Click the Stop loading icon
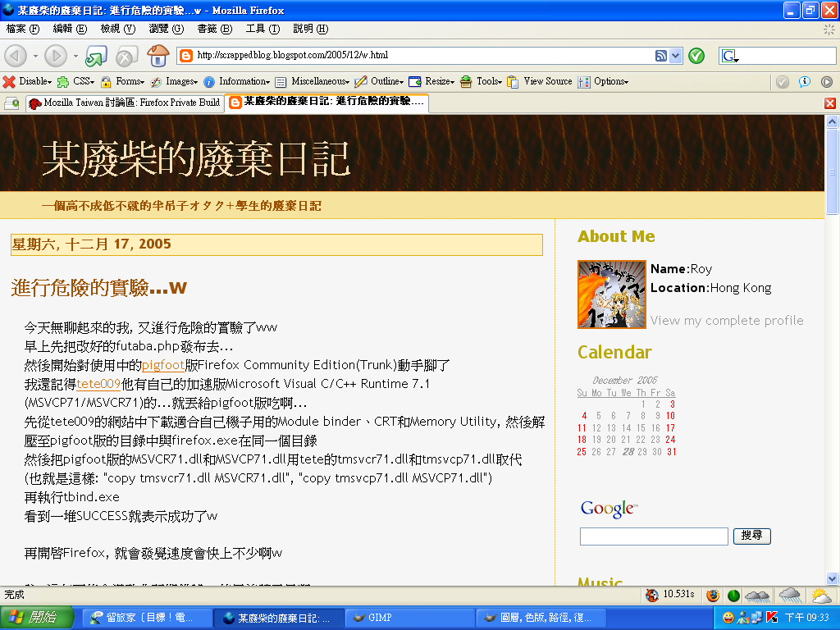 coord(126,56)
